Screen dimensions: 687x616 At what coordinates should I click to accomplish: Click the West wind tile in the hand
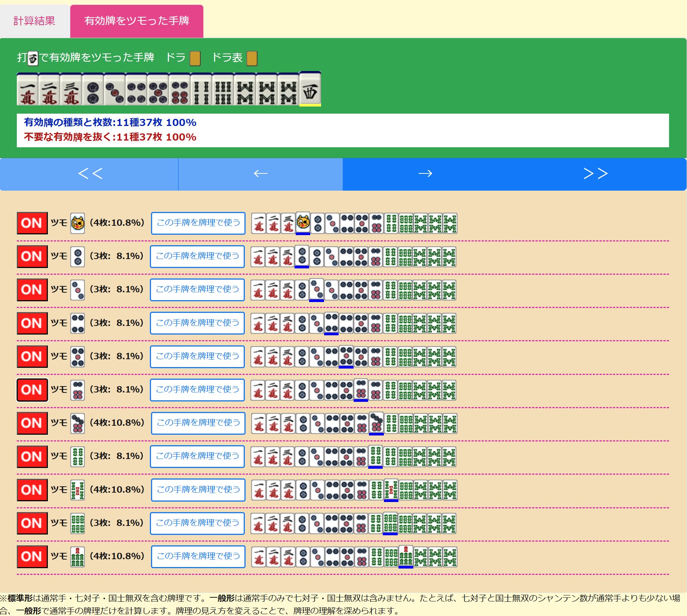click(x=309, y=90)
